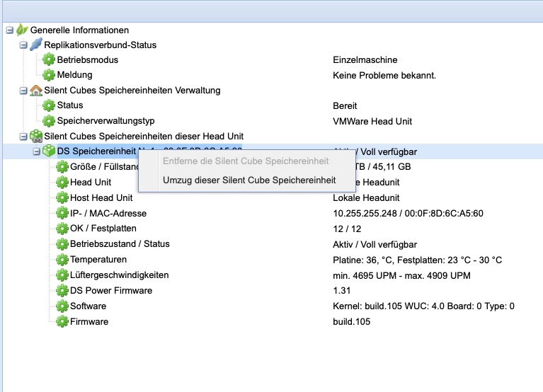Collapse the Replikationsverbund-Status node
The width and height of the screenshot is (543, 392).
(x=23, y=45)
